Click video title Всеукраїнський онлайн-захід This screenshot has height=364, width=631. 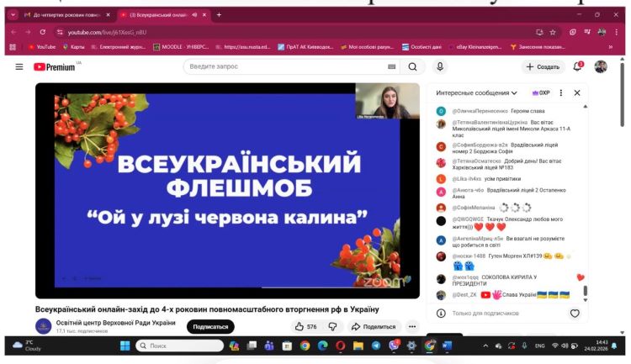coord(207,309)
